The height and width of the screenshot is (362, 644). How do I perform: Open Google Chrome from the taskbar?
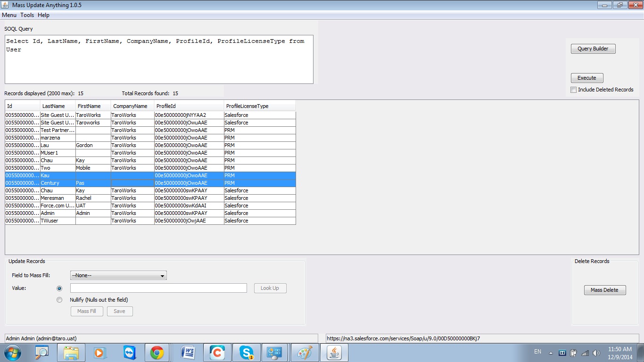157,353
